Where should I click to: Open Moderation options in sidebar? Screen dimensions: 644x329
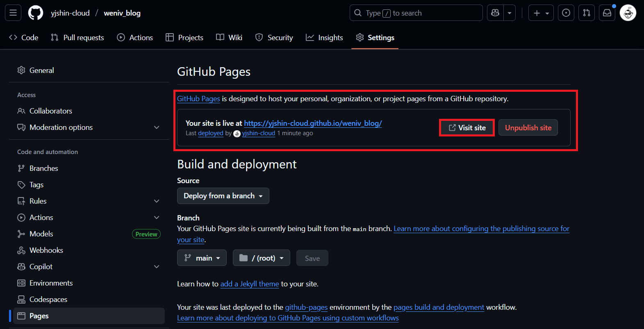[x=89, y=127]
